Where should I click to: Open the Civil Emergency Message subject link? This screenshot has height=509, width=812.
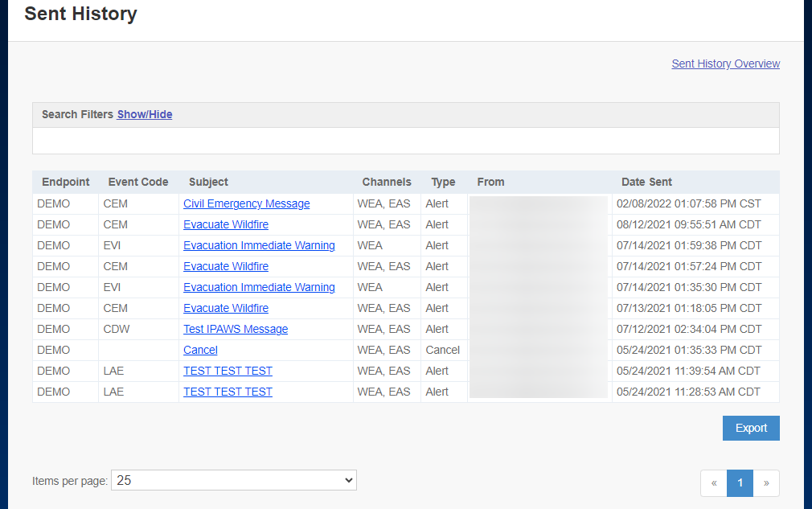pos(247,203)
